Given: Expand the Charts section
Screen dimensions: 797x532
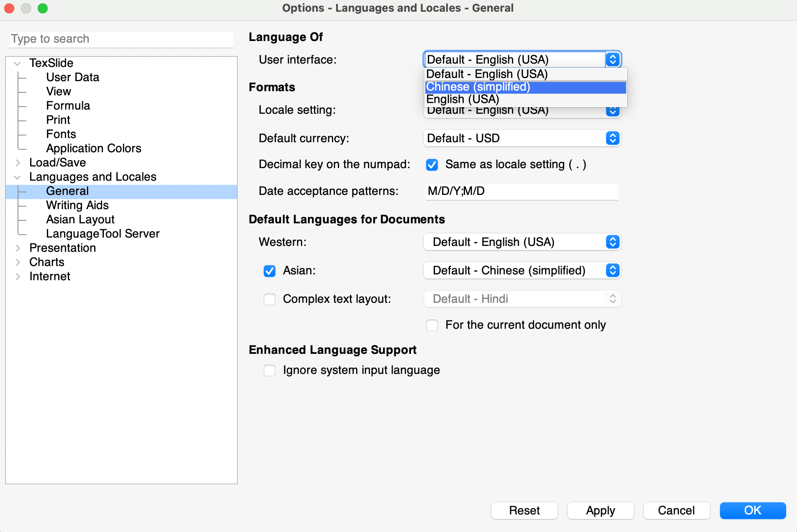Looking at the screenshot, I should coord(17,262).
